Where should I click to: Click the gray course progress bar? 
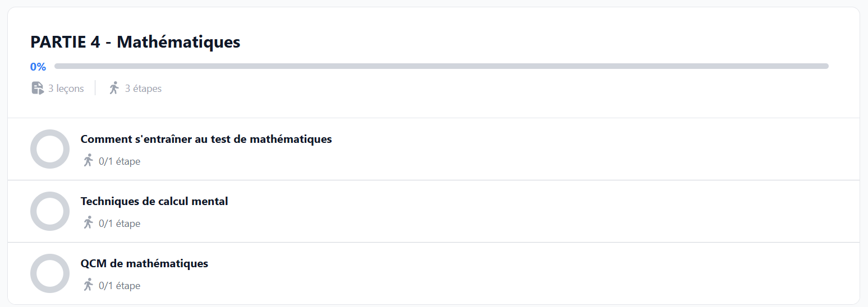[441, 66]
